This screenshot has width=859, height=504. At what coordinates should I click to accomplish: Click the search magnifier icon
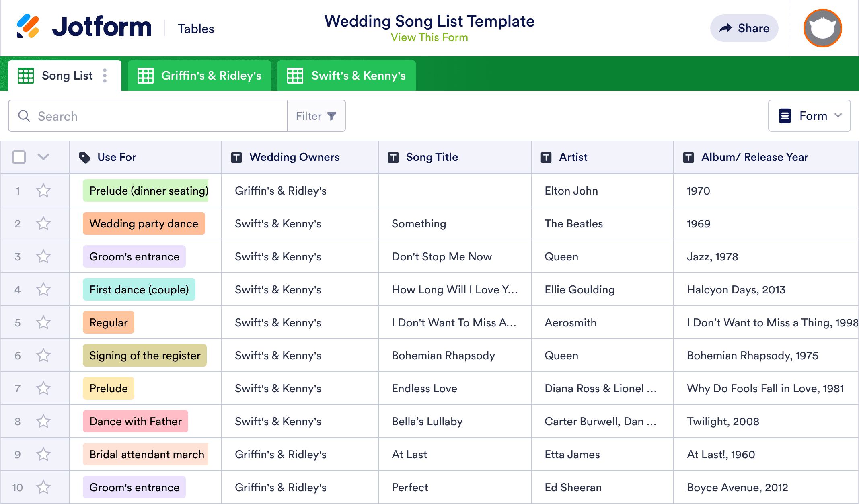[24, 116]
